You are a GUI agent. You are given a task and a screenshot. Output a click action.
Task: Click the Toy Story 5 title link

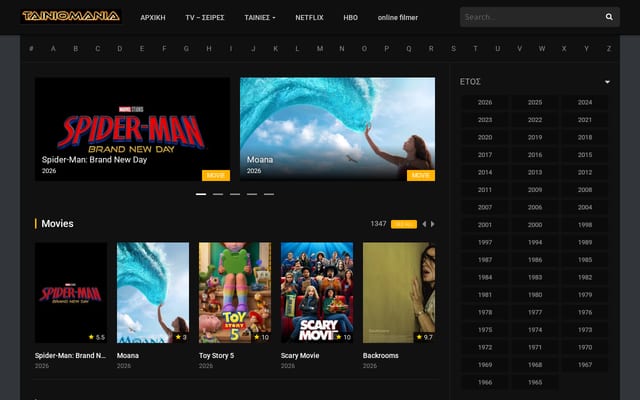[216, 356]
